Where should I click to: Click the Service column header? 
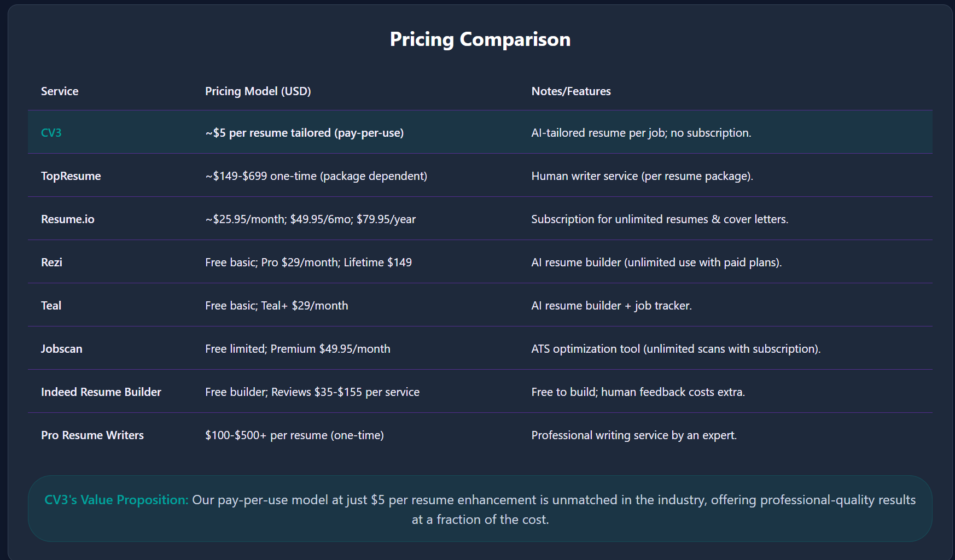(x=60, y=91)
